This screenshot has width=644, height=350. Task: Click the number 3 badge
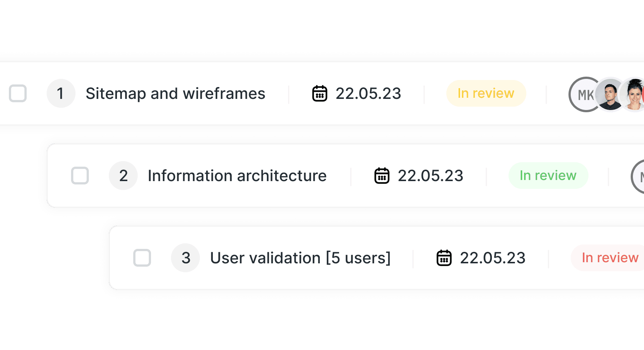185,258
